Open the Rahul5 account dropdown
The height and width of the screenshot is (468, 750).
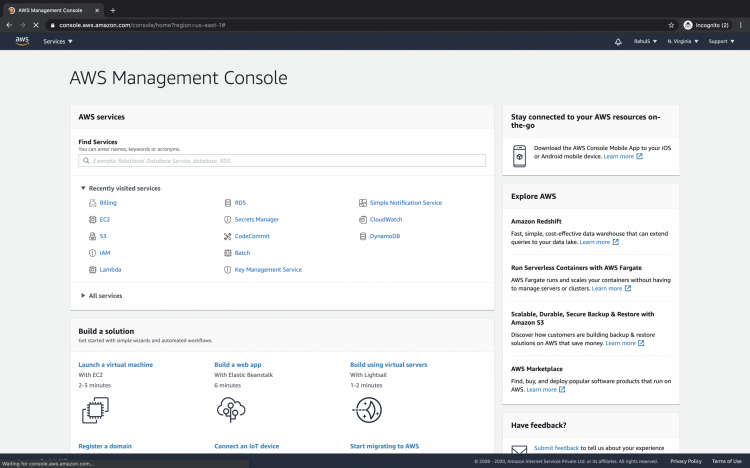(x=645, y=42)
